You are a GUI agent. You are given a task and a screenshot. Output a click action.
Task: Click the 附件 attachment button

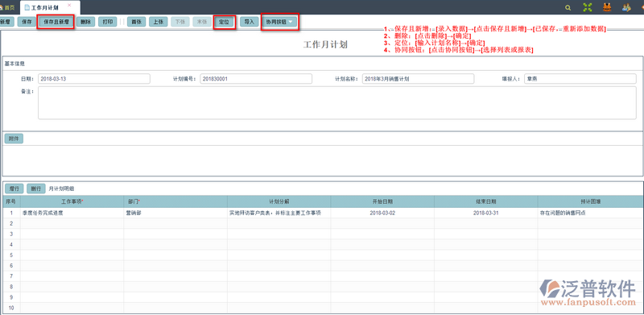pos(14,139)
